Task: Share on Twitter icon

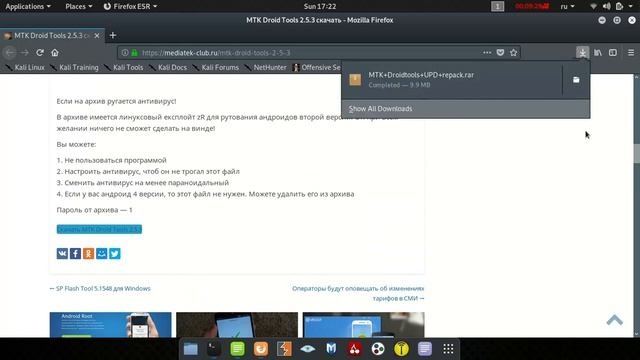Action: 115,253
